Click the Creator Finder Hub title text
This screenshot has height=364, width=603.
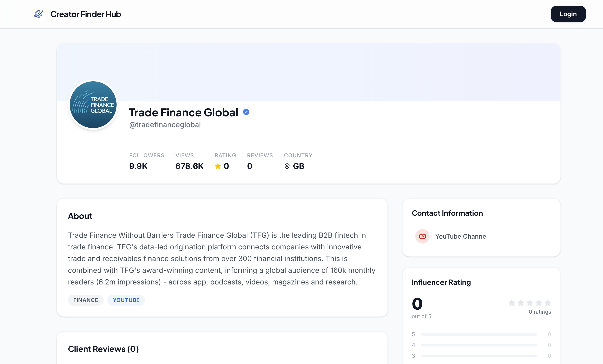[86, 14]
